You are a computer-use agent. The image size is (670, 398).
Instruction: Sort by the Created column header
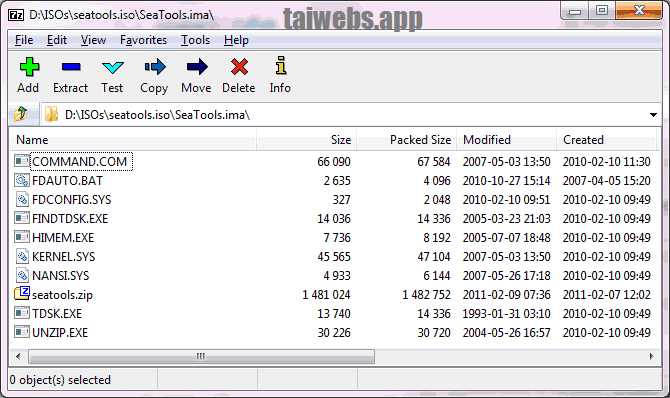pyautogui.click(x=606, y=140)
